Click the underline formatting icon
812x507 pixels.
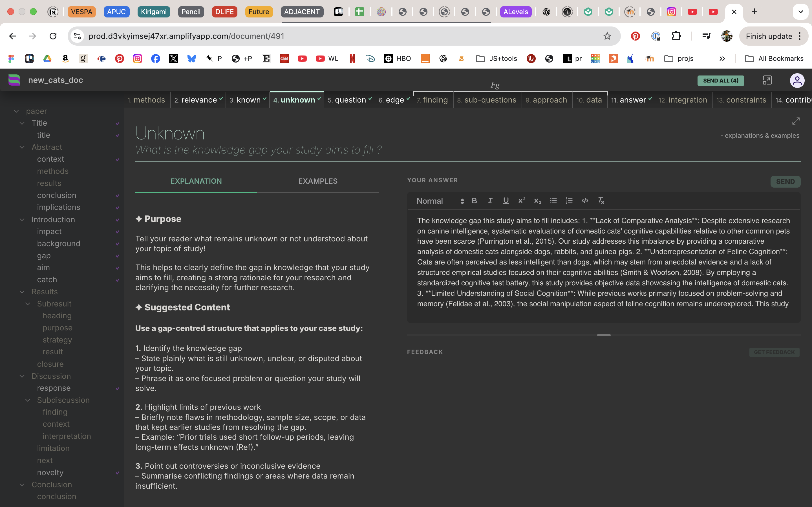click(x=506, y=201)
